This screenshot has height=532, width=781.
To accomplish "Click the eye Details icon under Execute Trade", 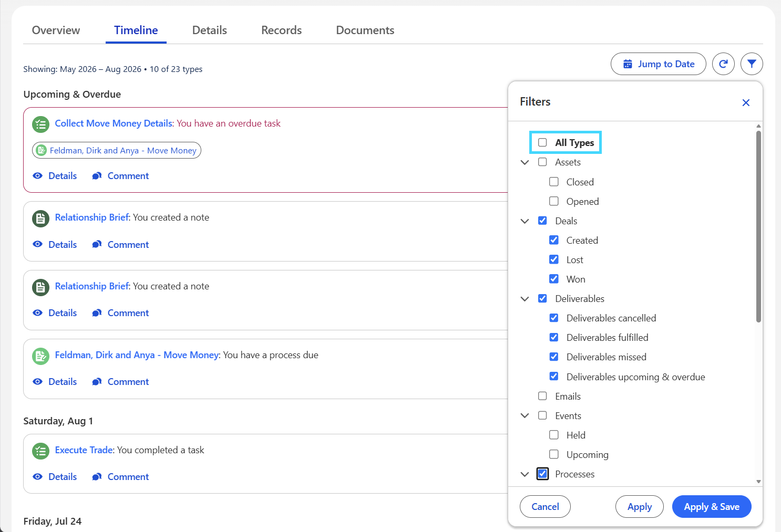I will (37, 477).
